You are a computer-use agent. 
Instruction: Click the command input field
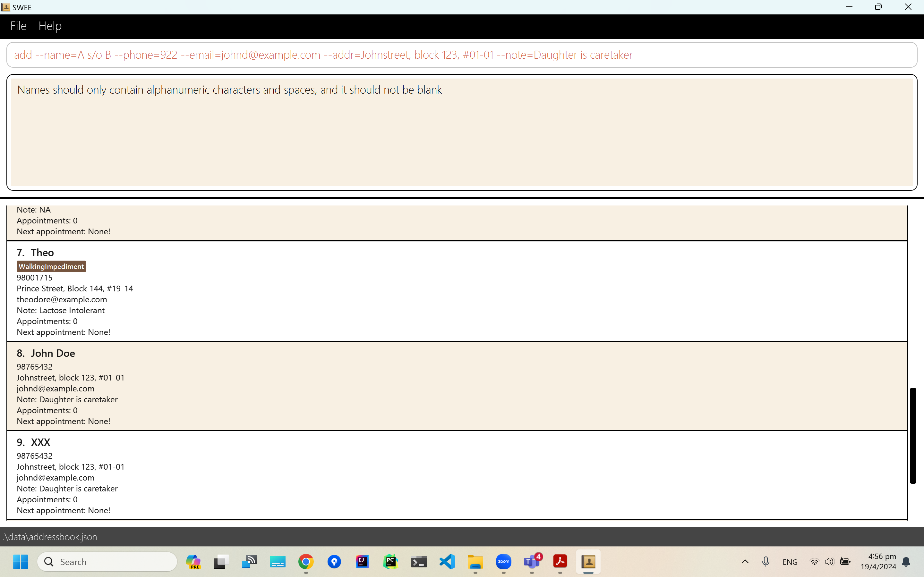[461, 55]
